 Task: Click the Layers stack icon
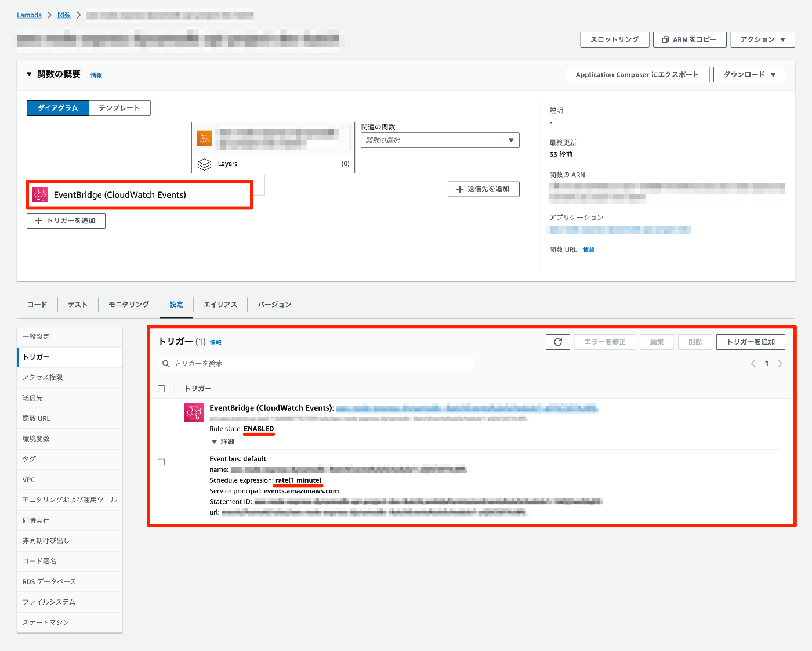click(204, 164)
